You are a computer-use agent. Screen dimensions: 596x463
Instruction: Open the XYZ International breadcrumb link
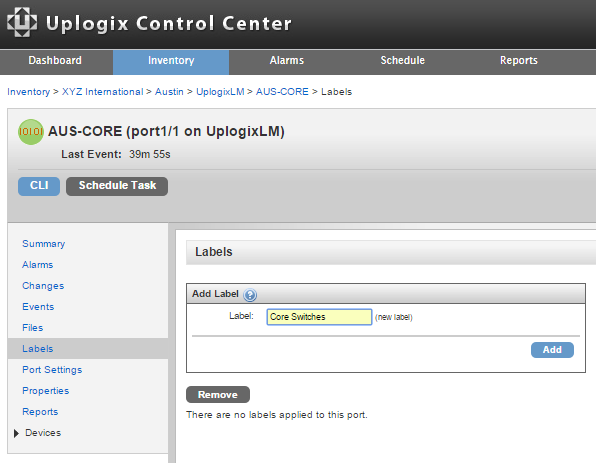click(103, 92)
